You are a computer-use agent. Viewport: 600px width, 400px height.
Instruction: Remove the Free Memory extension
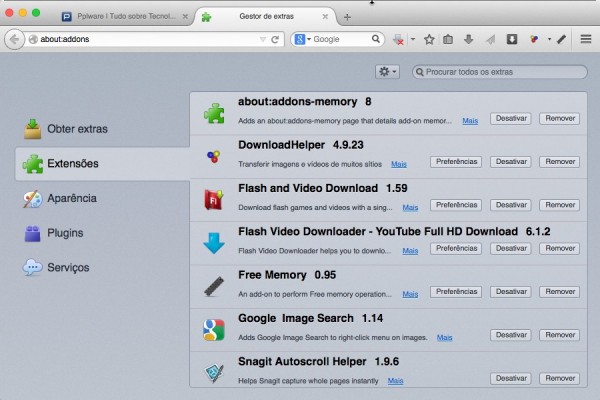click(x=560, y=291)
